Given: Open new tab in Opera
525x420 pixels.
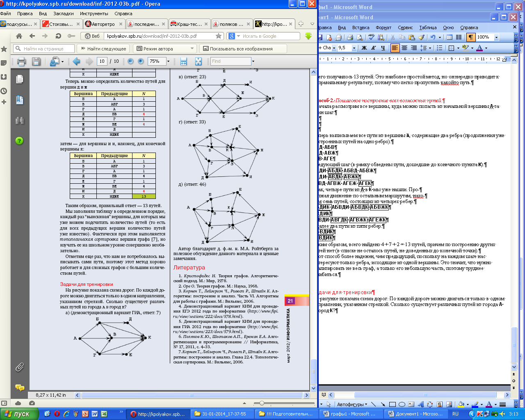Looking at the screenshot, I should point(301,24).
